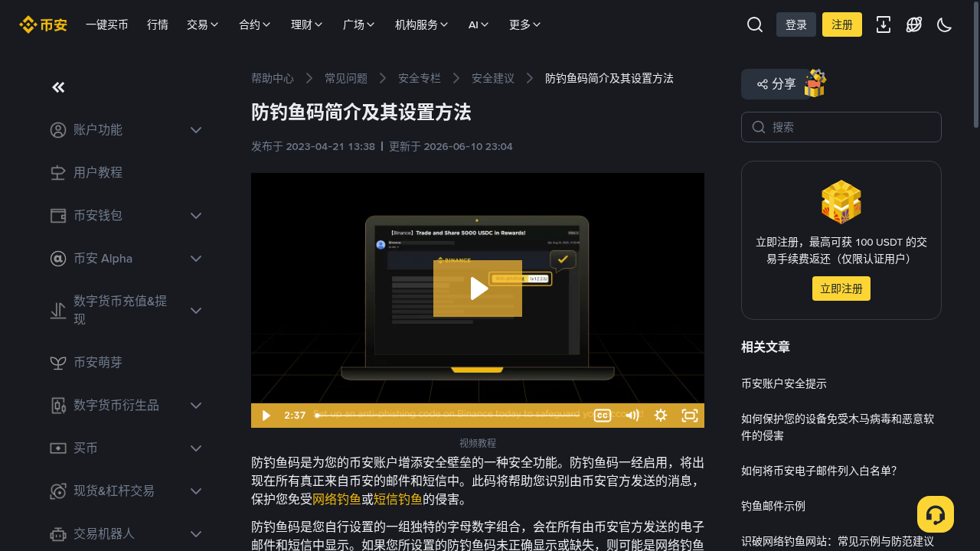Expand 账户功能 sidebar section
This screenshot has width=980, height=551.
click(196, 130)
